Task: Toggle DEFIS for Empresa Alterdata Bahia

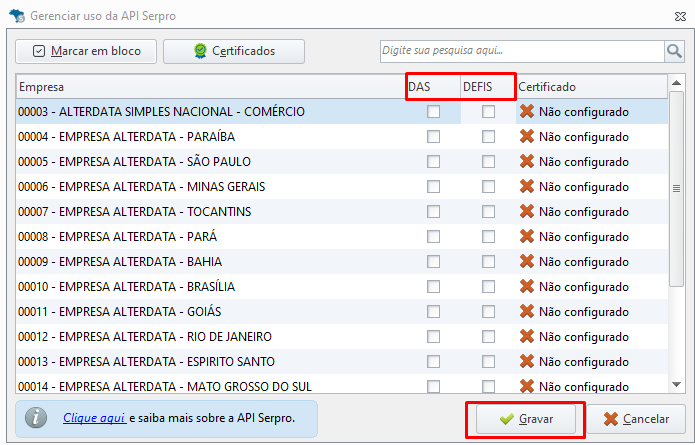Action: pyautogui.click(x=488, y=262)
